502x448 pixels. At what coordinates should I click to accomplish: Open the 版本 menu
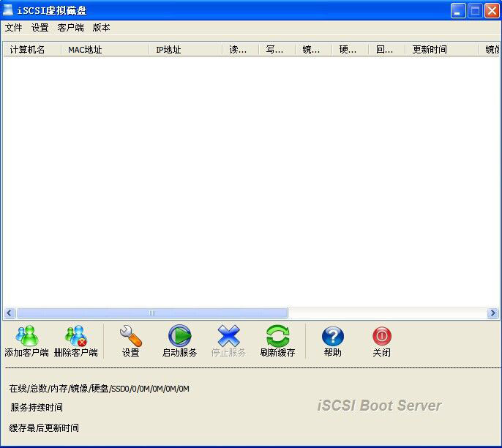[101, 27]
